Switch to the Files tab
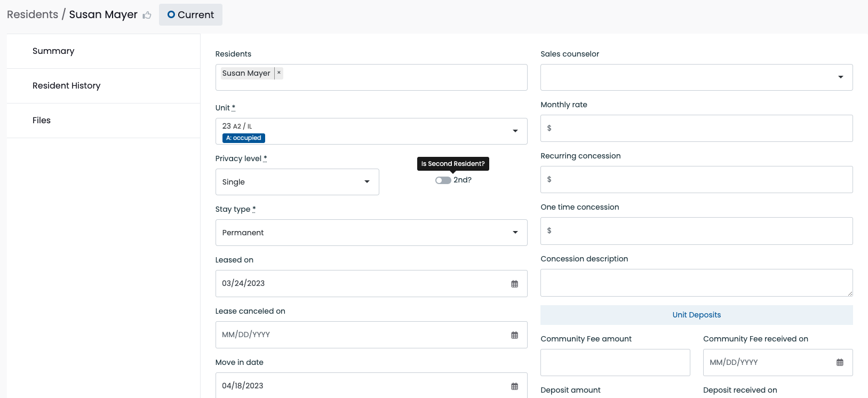868x398 pixels. click(x=103, y=121)
